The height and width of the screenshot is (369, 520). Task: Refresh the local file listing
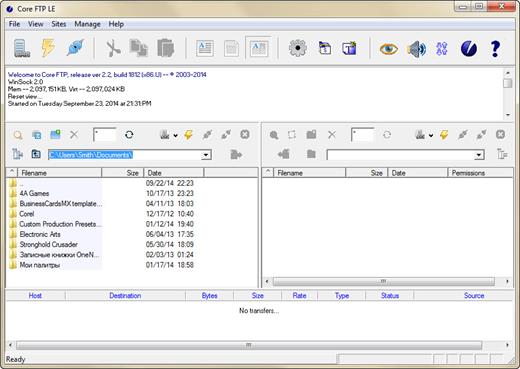(129, 135)
